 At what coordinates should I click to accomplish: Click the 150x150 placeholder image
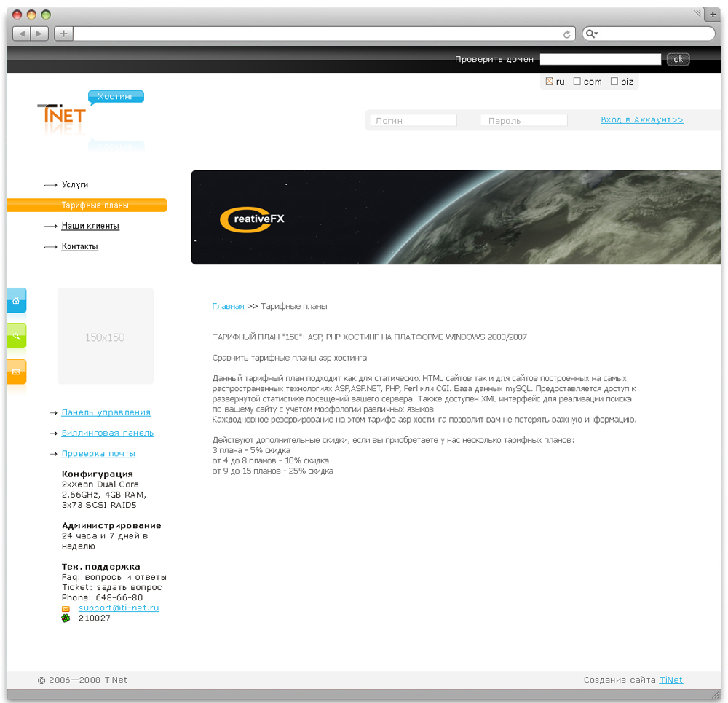point(106,336)
